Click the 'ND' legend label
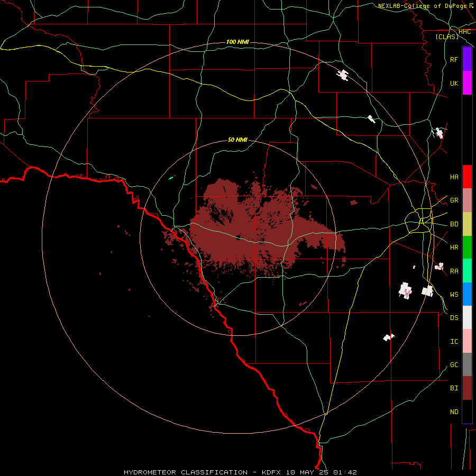This screenshot has height=476, width=476. (x=454, y=412)
